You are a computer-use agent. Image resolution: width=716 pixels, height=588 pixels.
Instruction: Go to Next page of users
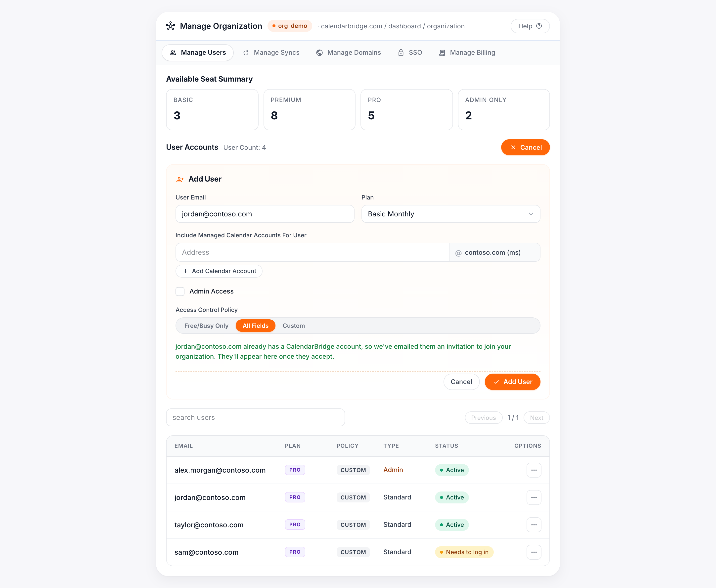pos(537,418)
